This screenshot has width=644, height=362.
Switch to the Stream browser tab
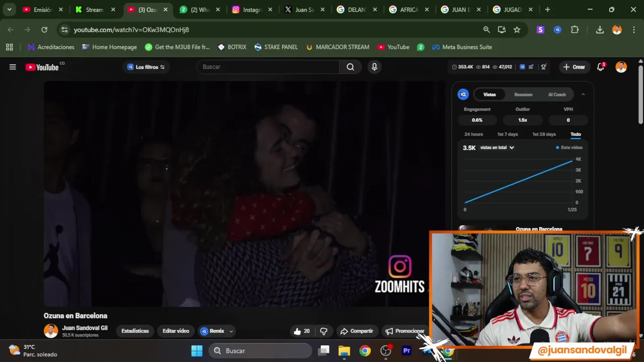(x=94, y=10)
